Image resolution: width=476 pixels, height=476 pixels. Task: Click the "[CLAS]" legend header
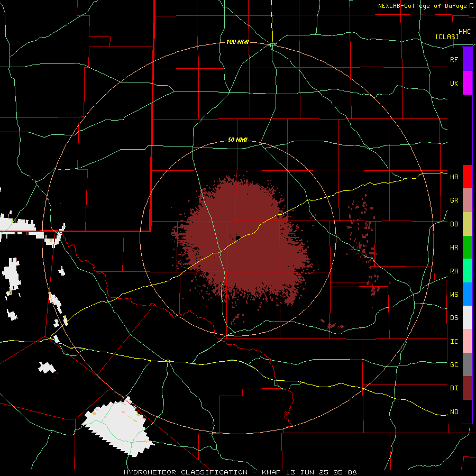coord(447,36)
